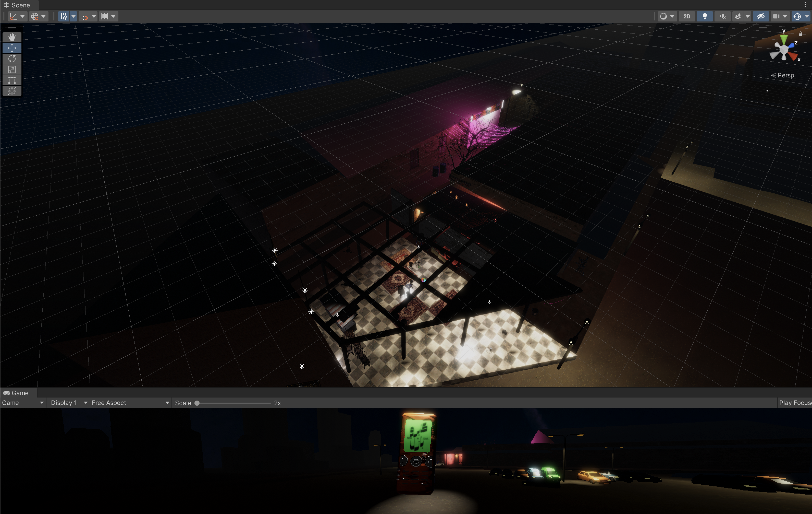This screenshot has width=812, height=514.
Task: Toggle scene lighting with the bulb
Action: [704, 16]
